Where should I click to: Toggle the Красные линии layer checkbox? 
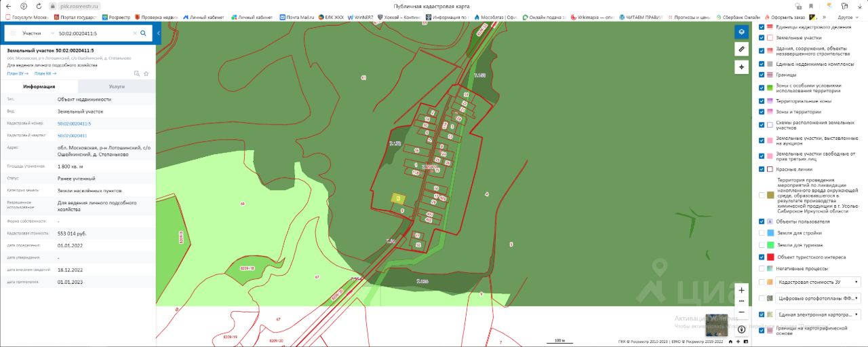762,169
